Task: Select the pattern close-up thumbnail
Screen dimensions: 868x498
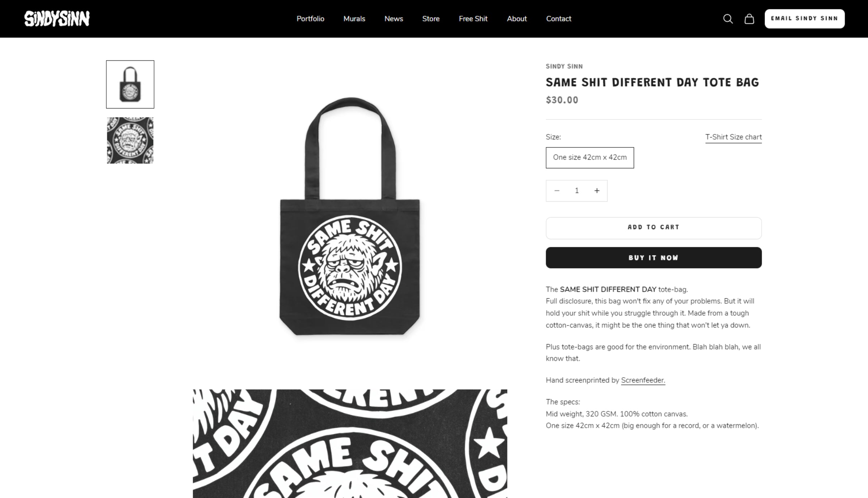Action: [130, 140]
